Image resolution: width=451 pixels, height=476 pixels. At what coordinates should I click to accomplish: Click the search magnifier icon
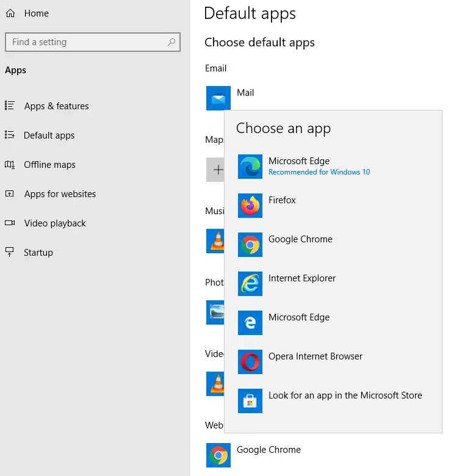point(171,42)
